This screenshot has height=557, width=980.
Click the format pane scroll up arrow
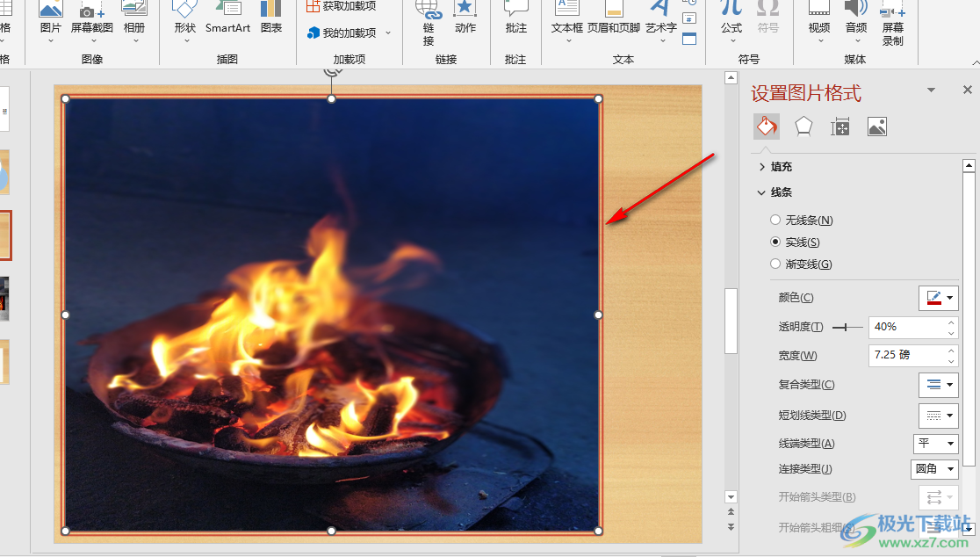tap(969, 166)
